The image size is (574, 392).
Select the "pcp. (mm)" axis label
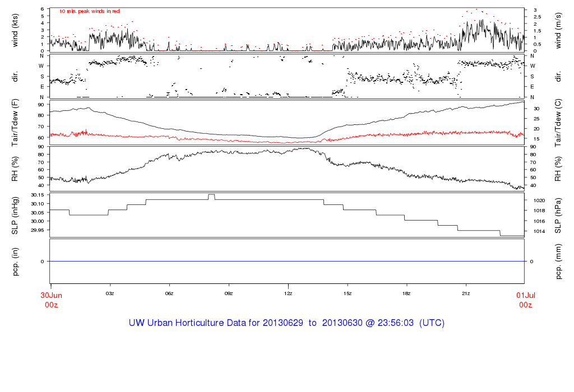tap(558, 262)
